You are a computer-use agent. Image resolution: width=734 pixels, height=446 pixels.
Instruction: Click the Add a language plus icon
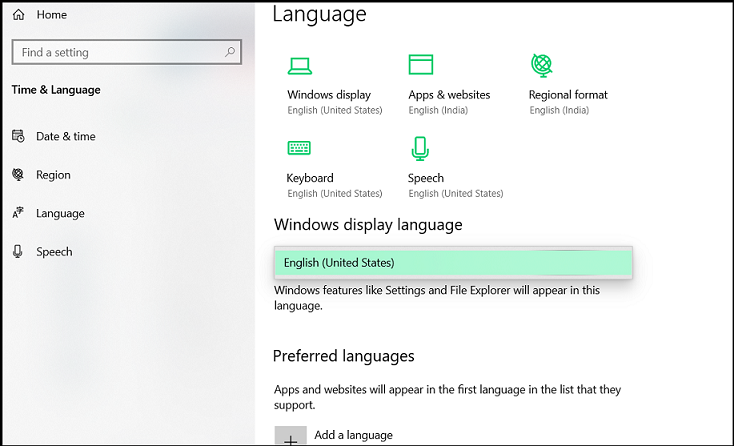click(x=291, y=436)
